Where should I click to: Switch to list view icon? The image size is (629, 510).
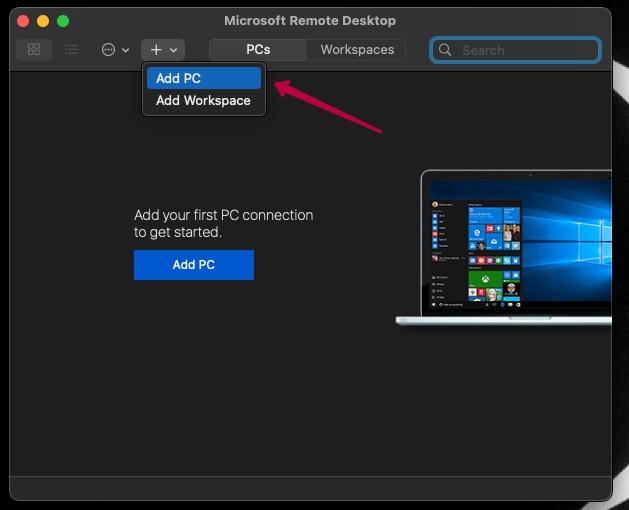pos(71,50)
